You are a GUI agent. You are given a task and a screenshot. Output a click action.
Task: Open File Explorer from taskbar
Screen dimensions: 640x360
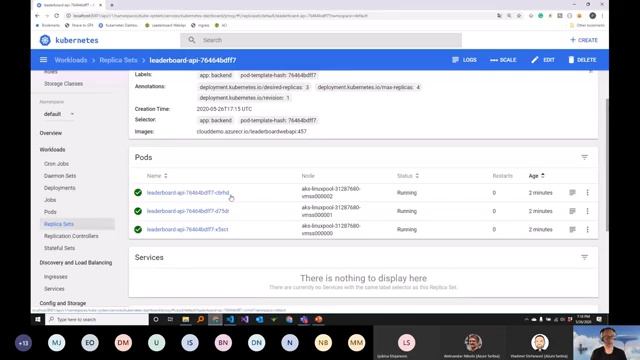coord(186,320)
